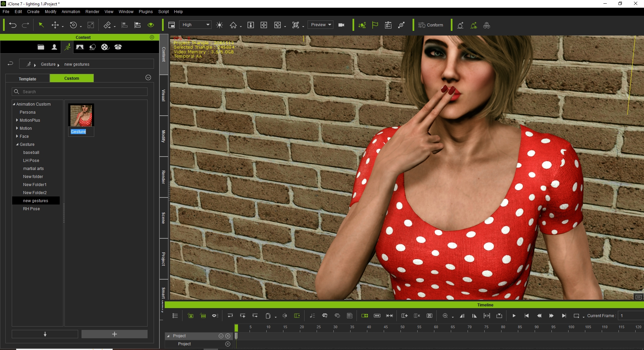The width and height of the screenshot is (644, 350).
Task: Click the Current Frame input field
Action: pos(631,316)
